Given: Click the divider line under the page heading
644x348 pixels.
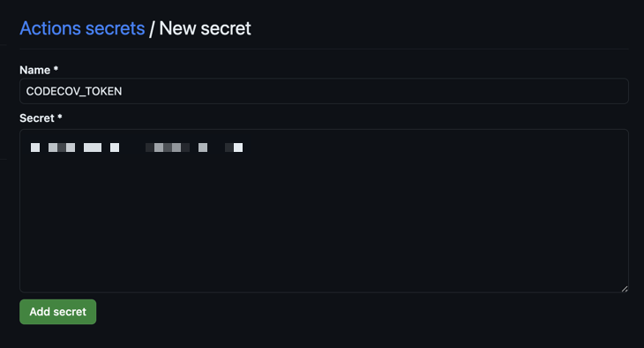Looking at the screenshot, I should tap(324, 49).
